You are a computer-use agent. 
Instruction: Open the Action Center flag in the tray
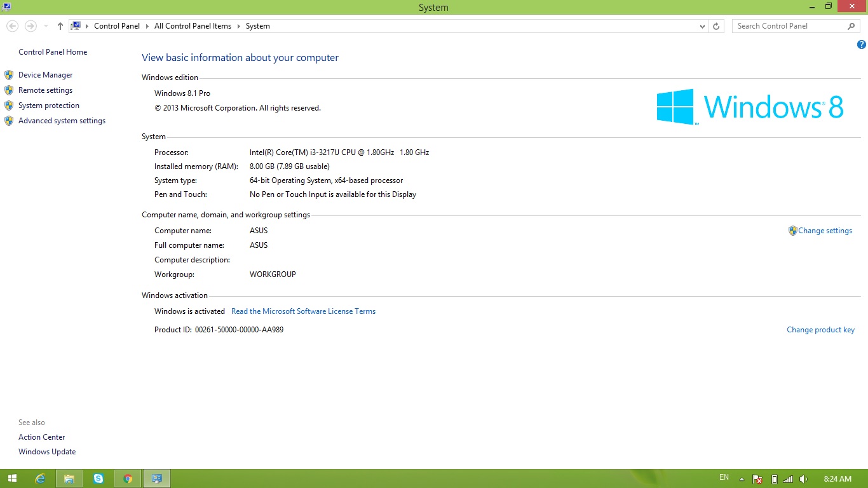click(x=757, y=479)
